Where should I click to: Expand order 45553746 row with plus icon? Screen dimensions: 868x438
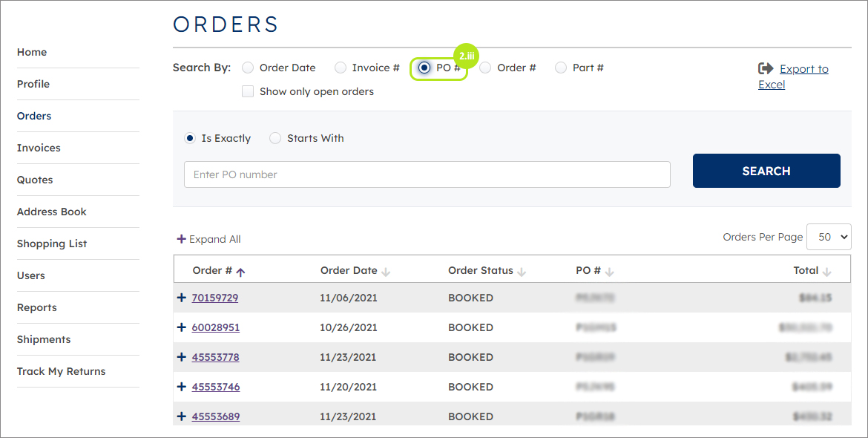(x=181, y=387)
